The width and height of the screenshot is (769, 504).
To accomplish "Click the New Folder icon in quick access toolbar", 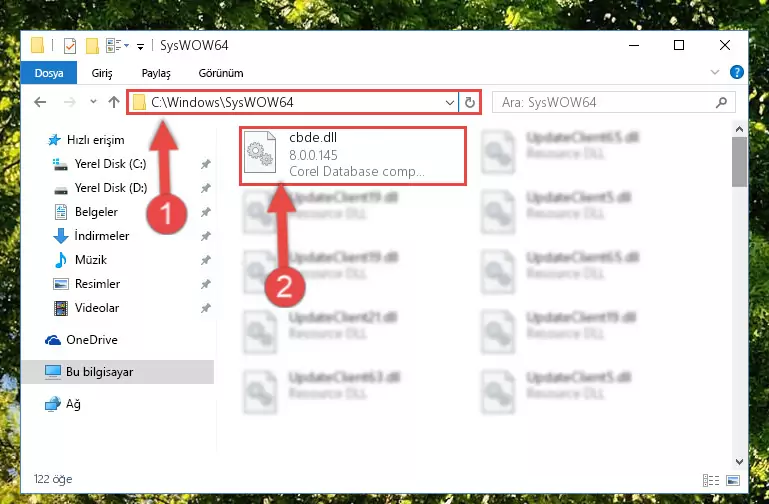I will click(x=92, y=46).
